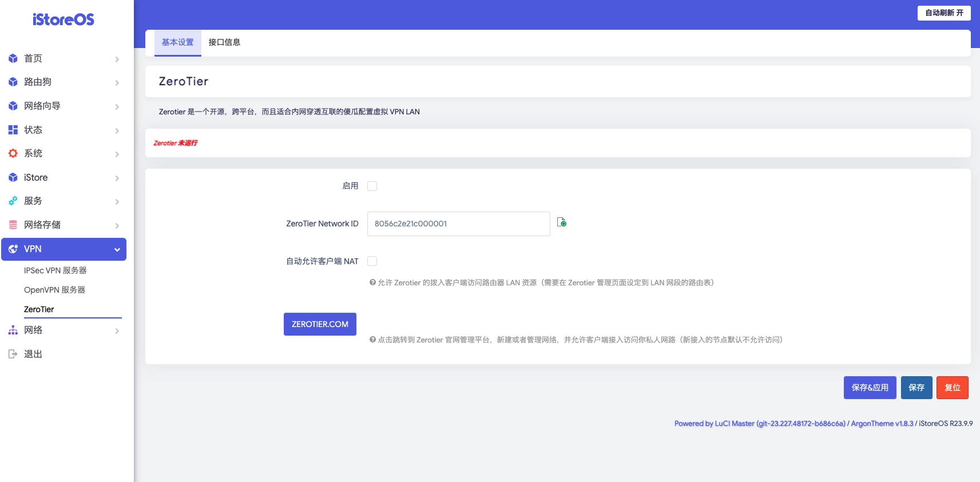Select the ZeroTier submenu item
Screen dimensions: 980x482
[x=39, y=309]
